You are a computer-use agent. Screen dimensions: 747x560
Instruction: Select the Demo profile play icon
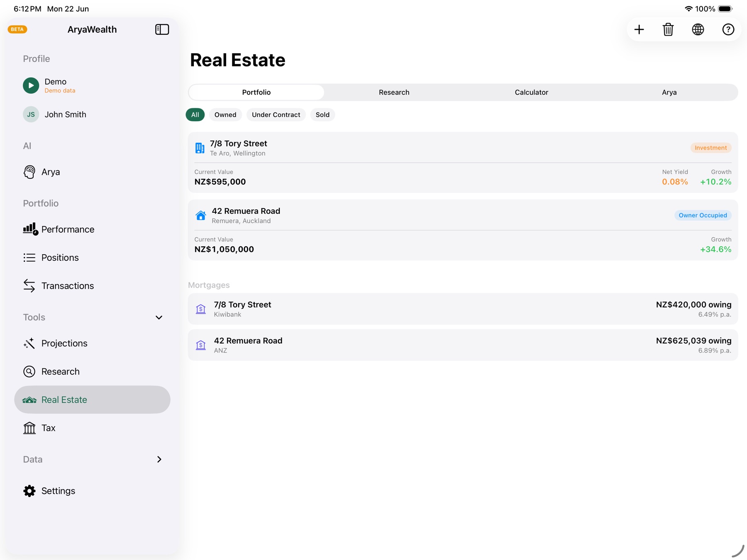[31, 85]
